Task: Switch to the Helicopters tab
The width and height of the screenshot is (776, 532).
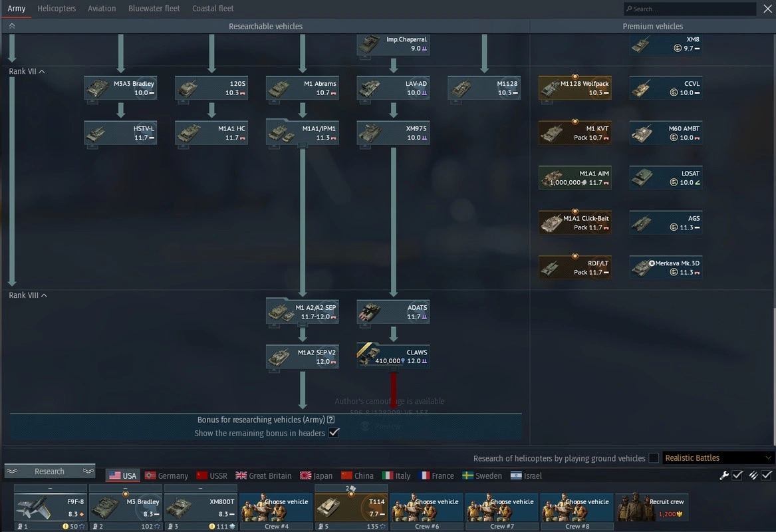Action: (57, 9)
